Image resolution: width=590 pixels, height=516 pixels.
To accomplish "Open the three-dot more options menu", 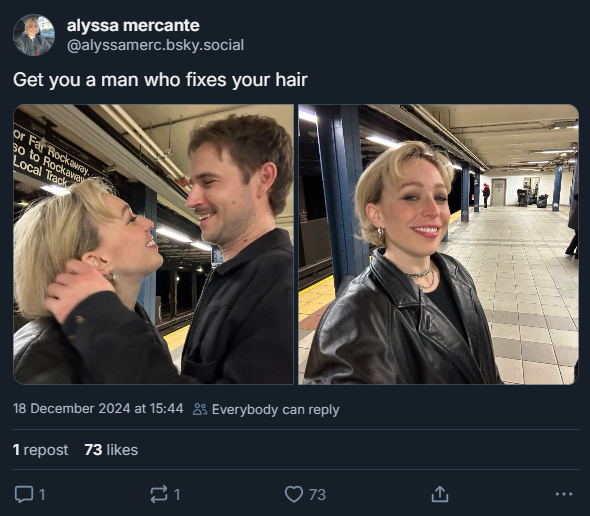I will click(564, 494).
